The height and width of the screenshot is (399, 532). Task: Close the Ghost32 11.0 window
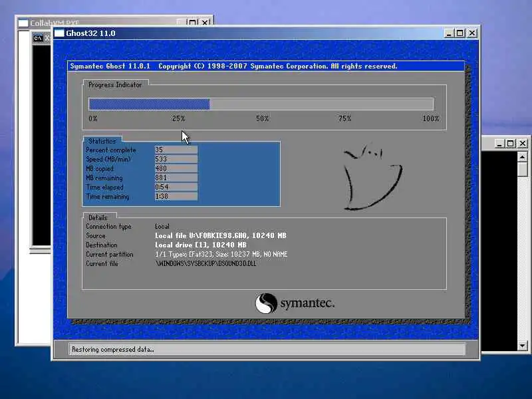coord(472,33)
